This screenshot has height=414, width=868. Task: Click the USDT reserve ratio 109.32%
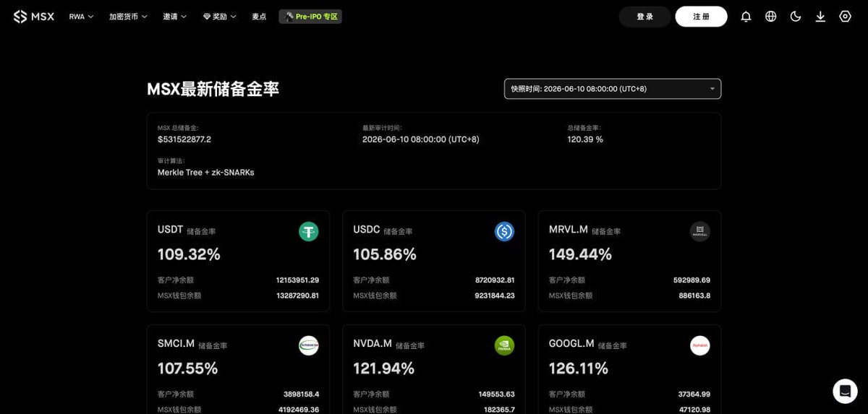pos(189,254)
